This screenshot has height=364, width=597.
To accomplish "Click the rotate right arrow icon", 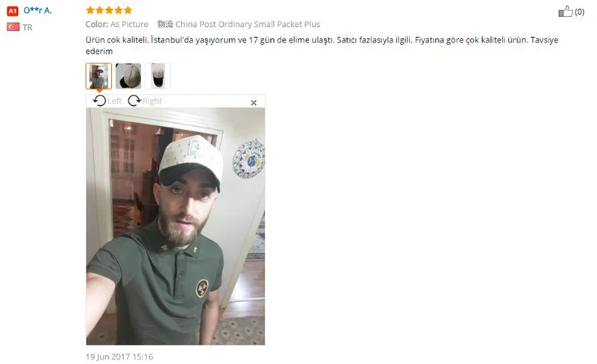I will [x=134, y=101].
